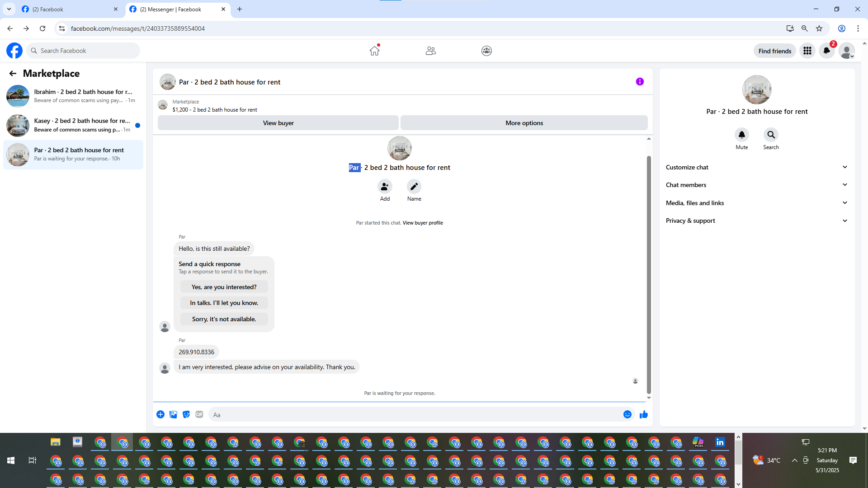
Task: Click the View buyer button
Action: 278,123
